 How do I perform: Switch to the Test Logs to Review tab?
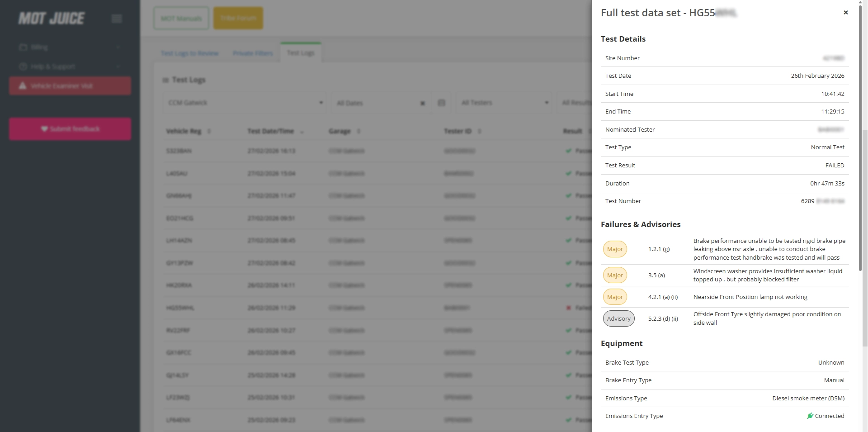coord(190,53)
